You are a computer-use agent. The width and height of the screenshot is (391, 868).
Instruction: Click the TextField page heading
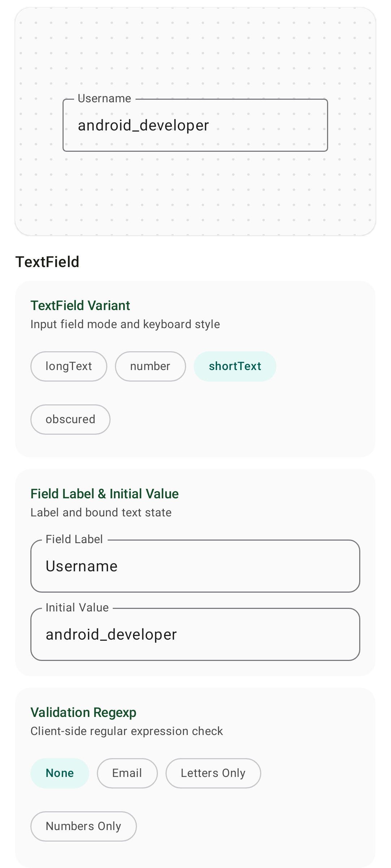click(x=47, y=262)
